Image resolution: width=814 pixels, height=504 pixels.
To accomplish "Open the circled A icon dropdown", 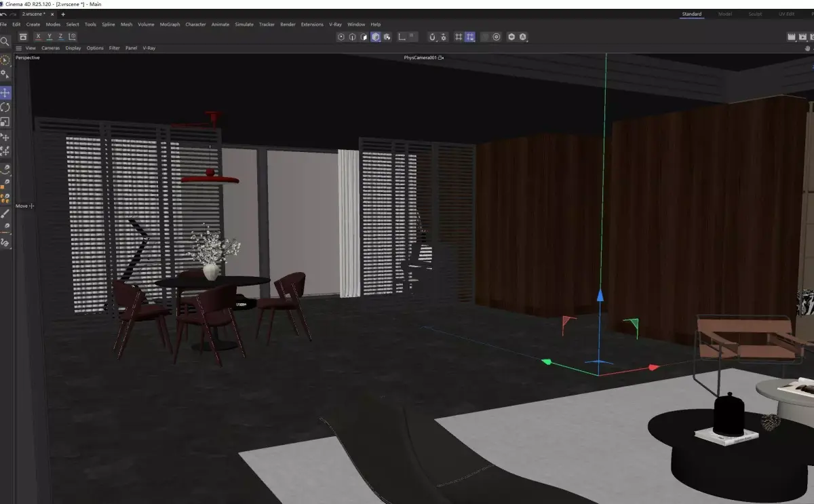I will pyautogui.click(x=523, y=37).
